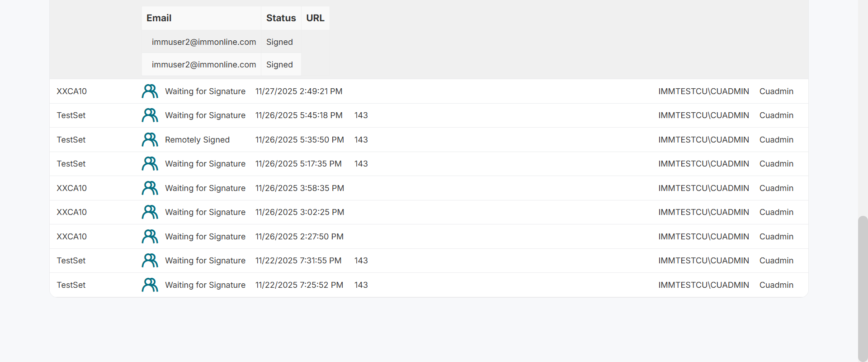Show signers for 11/22/2025 7:31:55 PM row
This screenshot has width=868, height=362.
pyautogui.click(x=150, y=261)
